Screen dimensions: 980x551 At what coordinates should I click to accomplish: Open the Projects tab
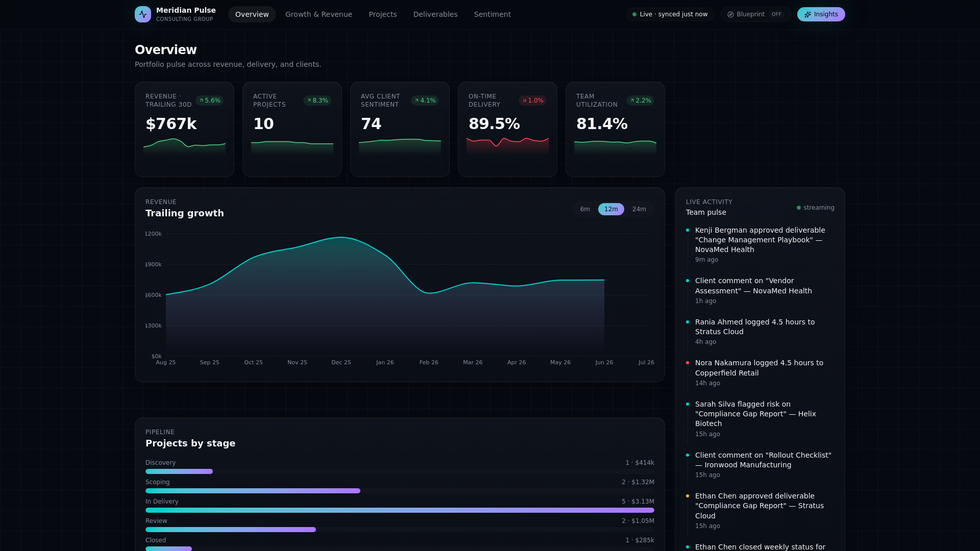(x=383, y=14)
